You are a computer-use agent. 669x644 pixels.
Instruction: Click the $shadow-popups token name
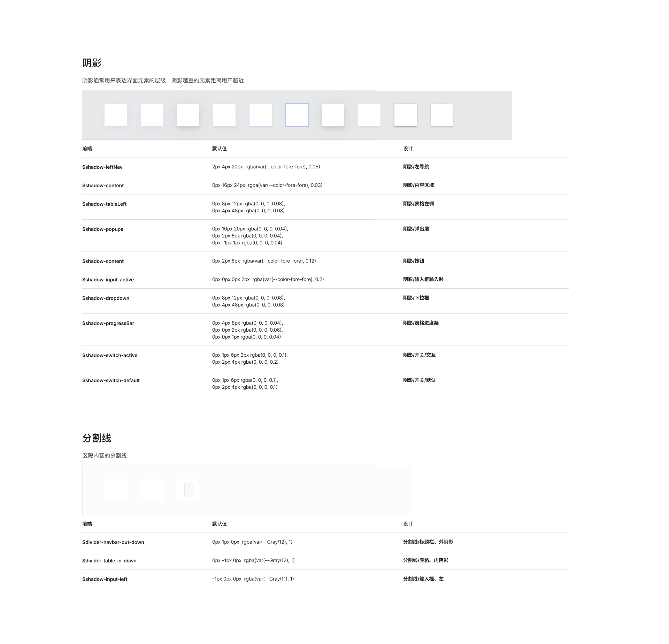[103, 229]
